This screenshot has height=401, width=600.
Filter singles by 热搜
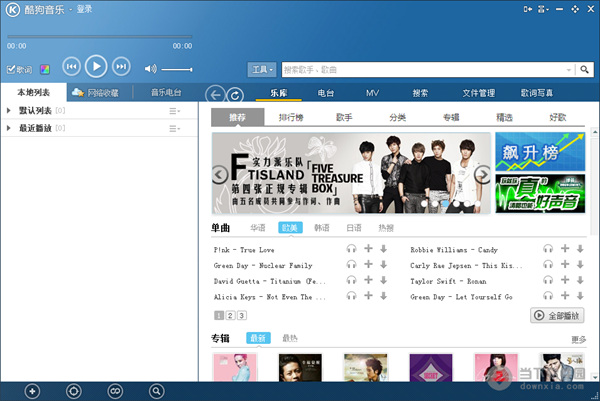click(386, 228)
